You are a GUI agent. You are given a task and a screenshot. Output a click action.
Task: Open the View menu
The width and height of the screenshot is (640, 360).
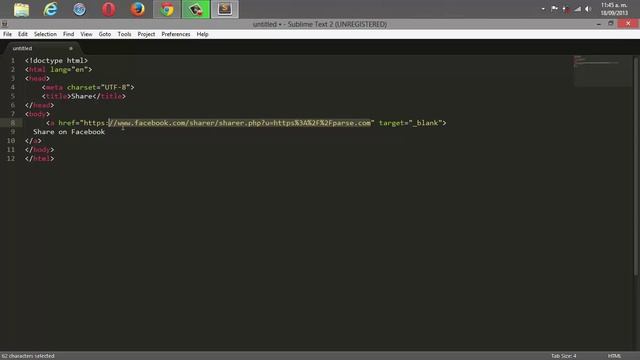86,34
